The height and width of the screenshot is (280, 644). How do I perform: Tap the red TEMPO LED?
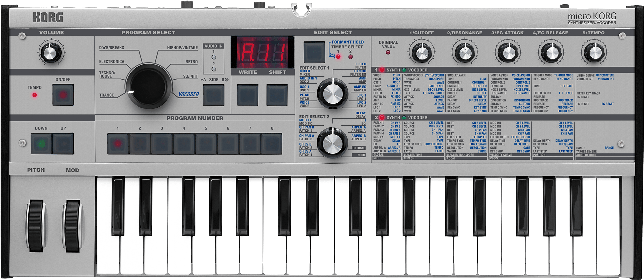click(x=35, y=95)
